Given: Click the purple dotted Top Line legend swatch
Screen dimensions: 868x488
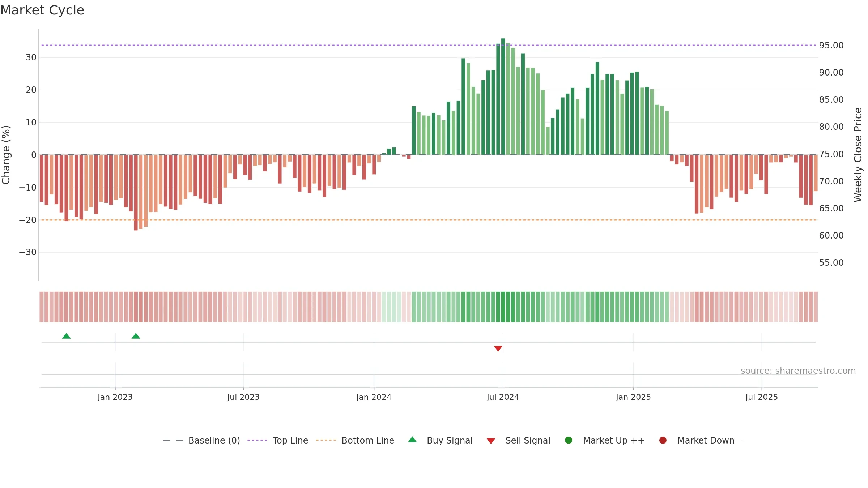Looking at the screenshot, I should (x=257, y=440).
